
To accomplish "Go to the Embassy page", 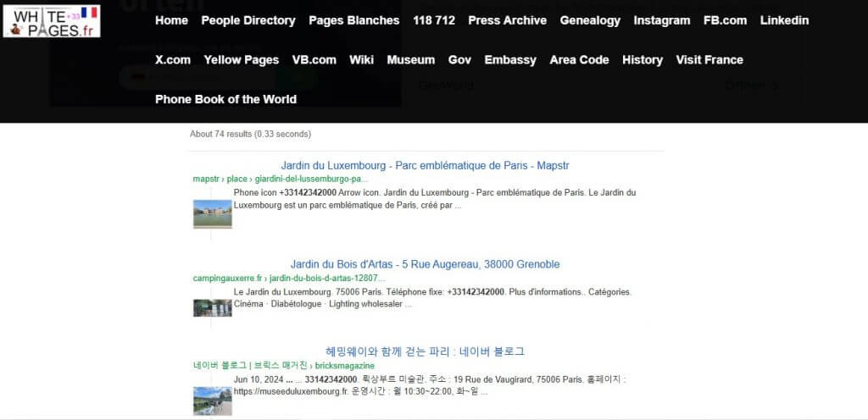I will [x=510, y=60].
